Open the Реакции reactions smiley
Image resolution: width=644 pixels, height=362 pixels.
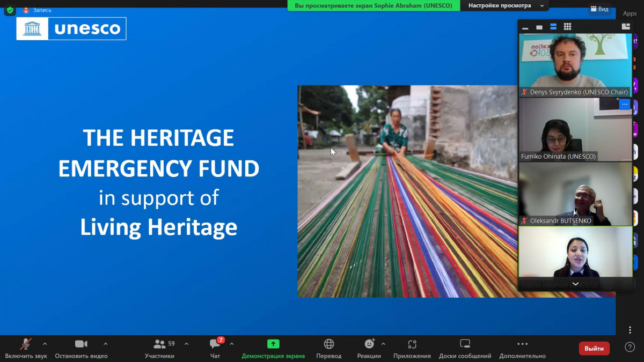pyautogui.click(x=369, y=348)
